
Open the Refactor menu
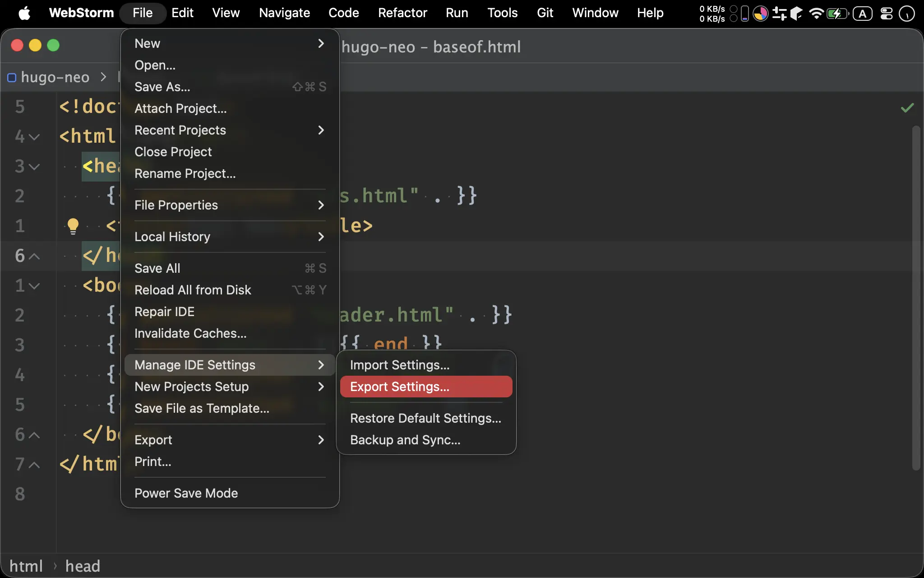coord(402,13)
